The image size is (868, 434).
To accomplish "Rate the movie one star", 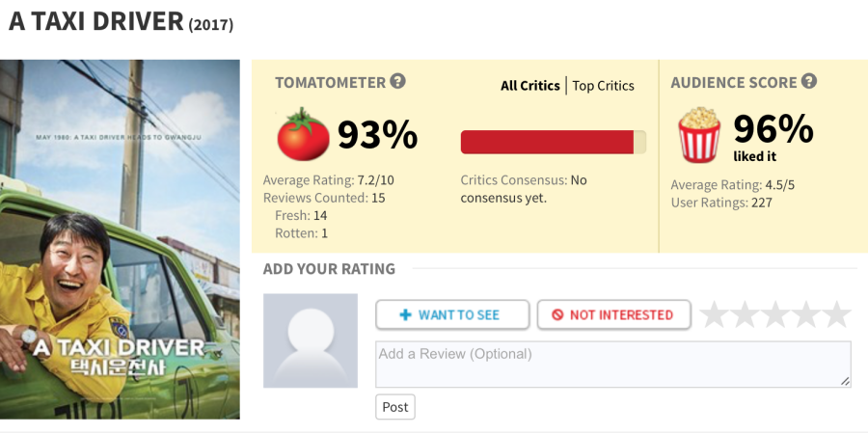I will pyautogui.click(x=714, y=314).
